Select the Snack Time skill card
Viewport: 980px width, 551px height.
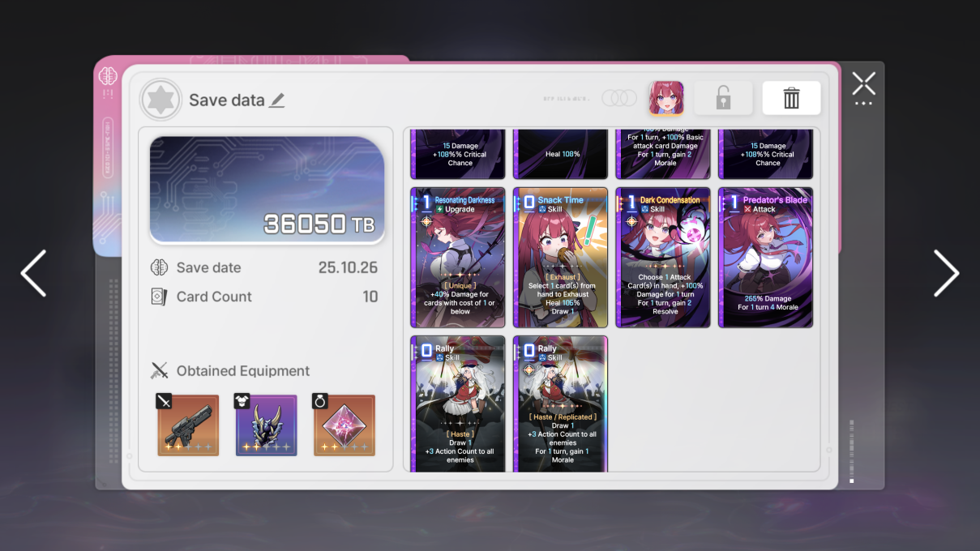pyautogui.click(x=560, y=258)
